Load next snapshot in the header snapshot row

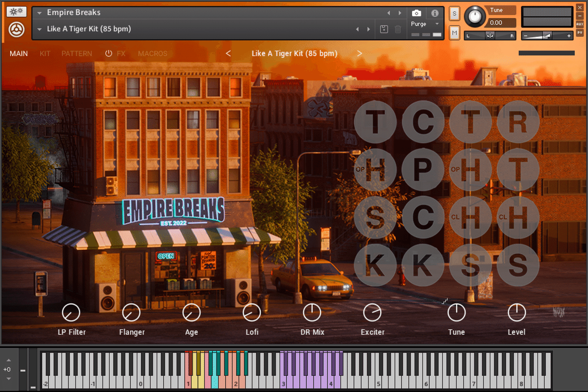point(369,29)
